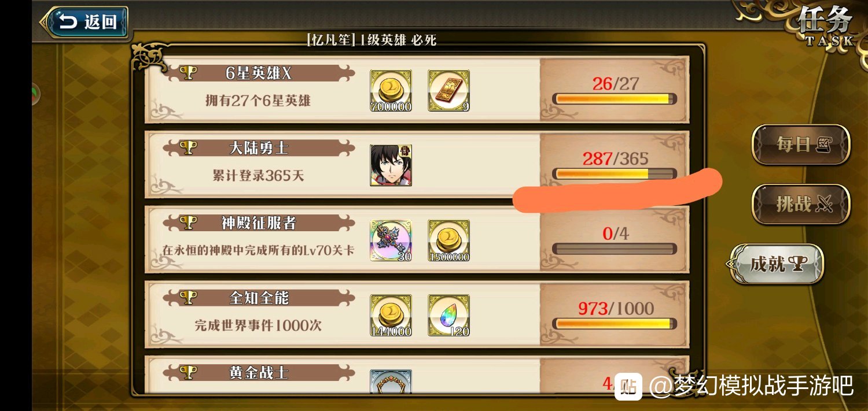The width and height of the screenshot is (868, 411).
Task: Open the 大陆勇士 achievement entry title
Action: coord(259,148)
